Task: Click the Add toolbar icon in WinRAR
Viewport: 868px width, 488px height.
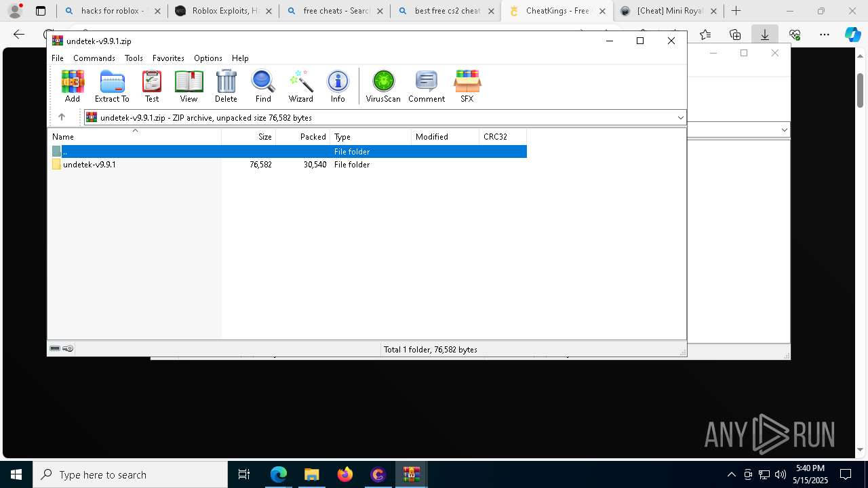Action: (x=73, y=86)
